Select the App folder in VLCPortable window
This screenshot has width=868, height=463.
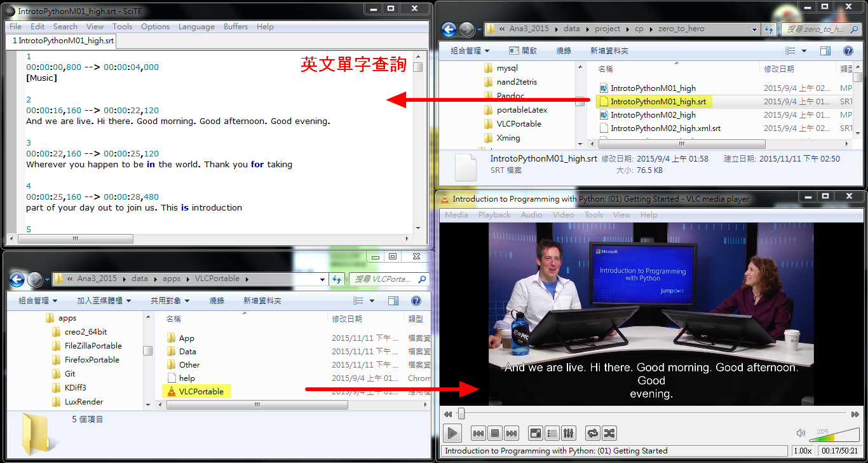coord(180,338)
